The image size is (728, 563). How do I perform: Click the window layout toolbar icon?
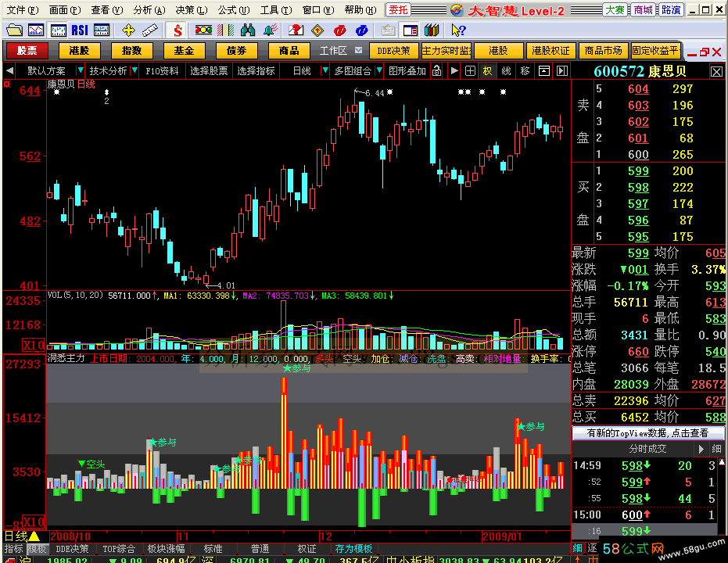point(411,30)
